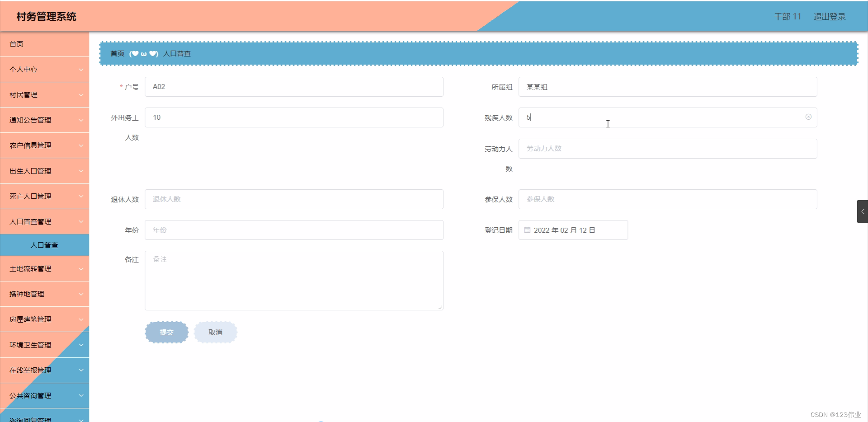Image resolution: width=868 pixels, height=422 pixels.
Task: Cancel the form with 取消 button
Action: (216, 332)
